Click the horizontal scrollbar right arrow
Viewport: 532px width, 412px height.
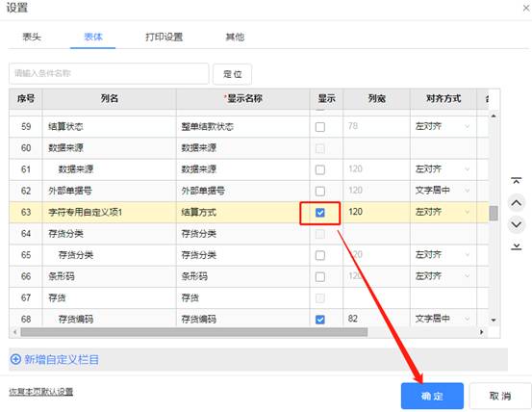[481, 332]
